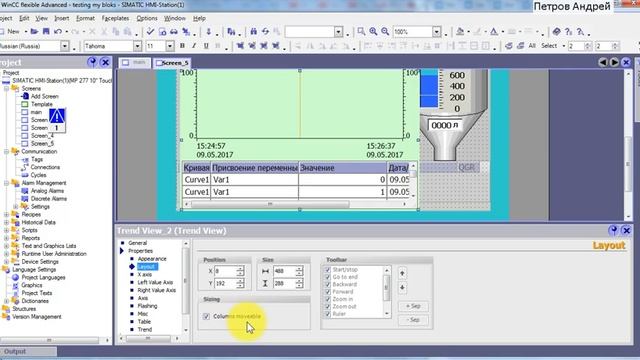Run consistency check with the checkmark icon
640x360 pixels.
[150, 31]
